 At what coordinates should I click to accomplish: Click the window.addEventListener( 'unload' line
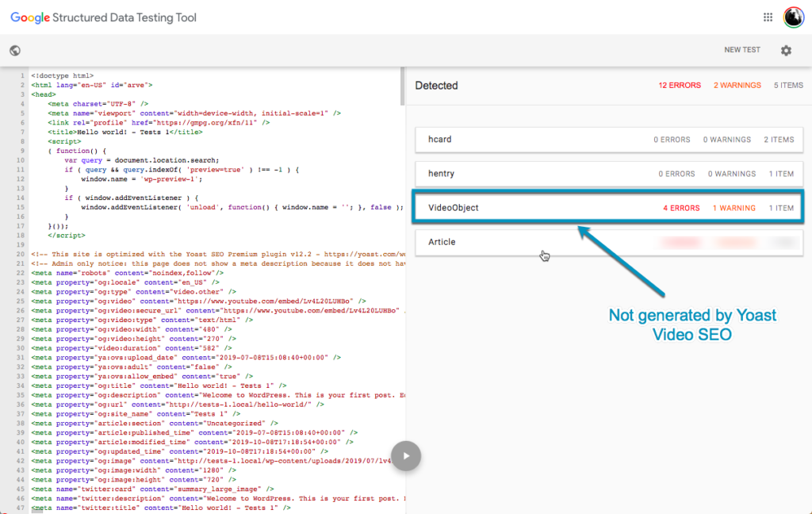click(x=242, y=207)
